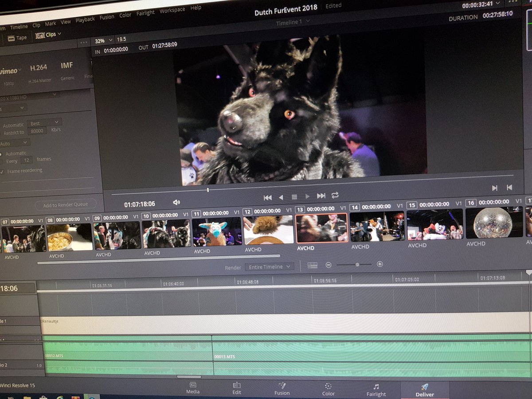Image resolution: width=532 pixels, height=399 pixels.
Task: Open the 32% viewer zoom dropdown
Action: [x=104, y=40]
